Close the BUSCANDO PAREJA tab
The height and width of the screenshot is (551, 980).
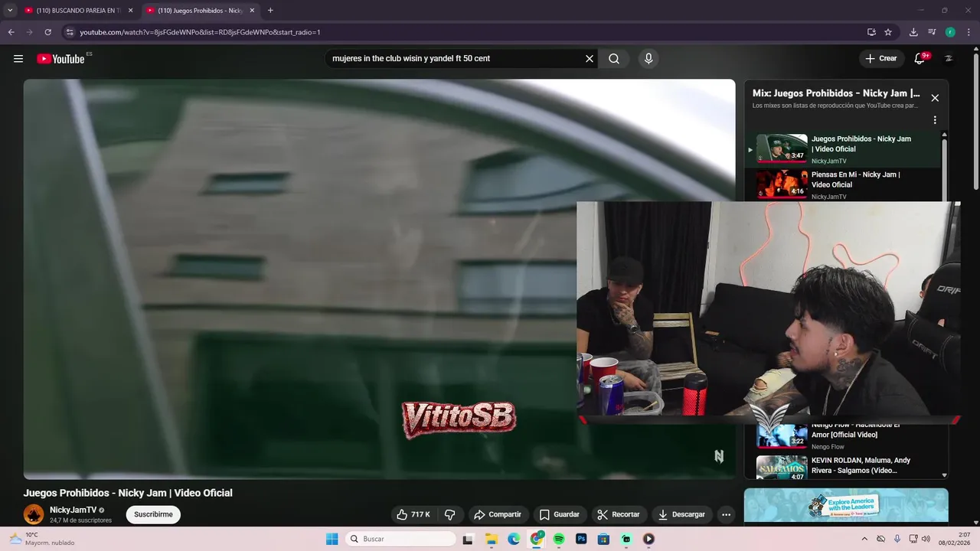[130, 11]
